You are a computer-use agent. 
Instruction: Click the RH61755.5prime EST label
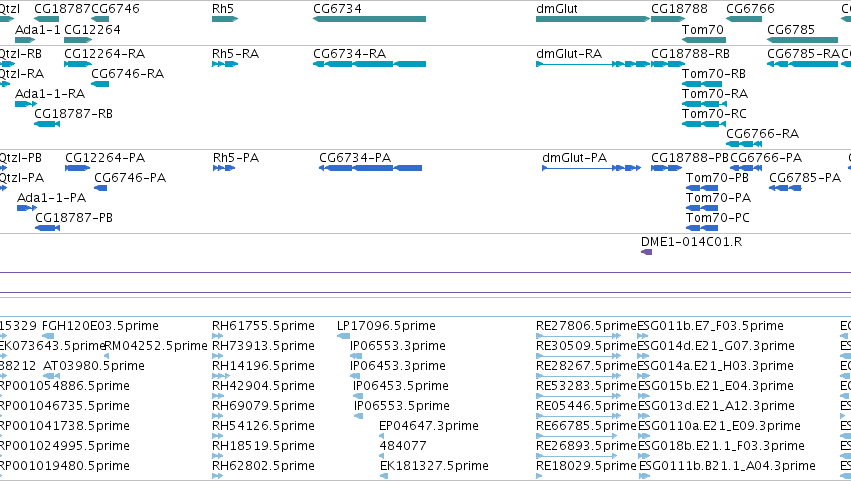(263, 326)
